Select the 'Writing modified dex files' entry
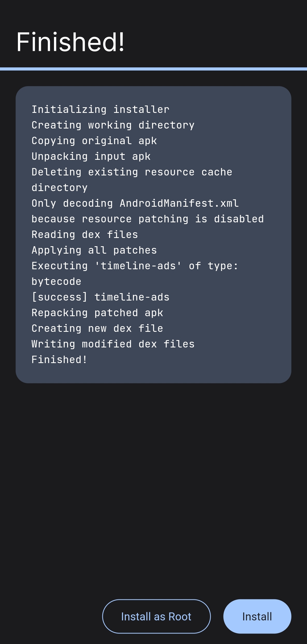Screen dimensions: 307x644 (113, 343)
